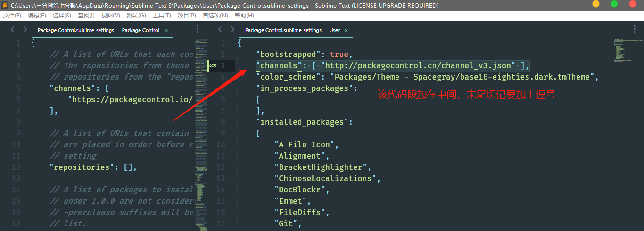Screen dimensions: 644x231
Task: Open the 文件(F) menu
Action: pos(12,16)
